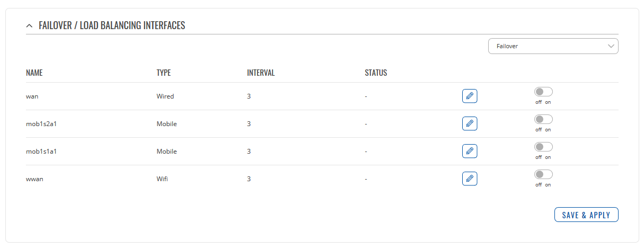This screenshot has width=644, height=249.
Task: Open edit pencil for mob1s2a1
Action: pyautogui.click(x=469, y=124)
